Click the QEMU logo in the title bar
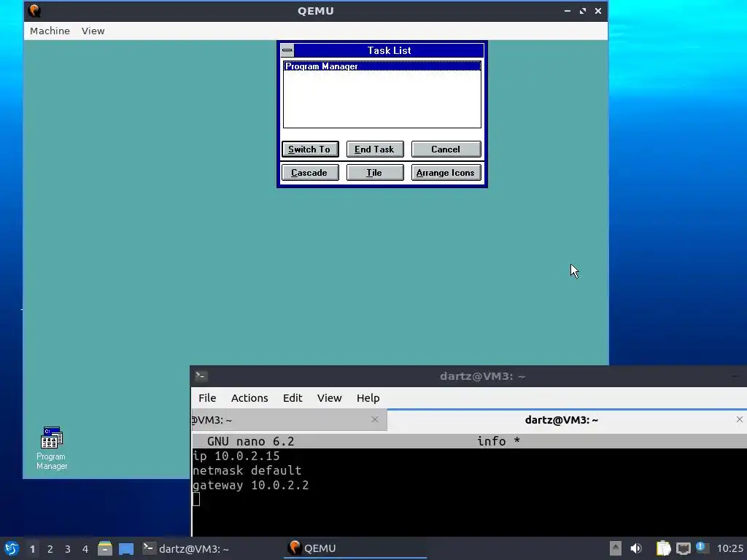 34,10
